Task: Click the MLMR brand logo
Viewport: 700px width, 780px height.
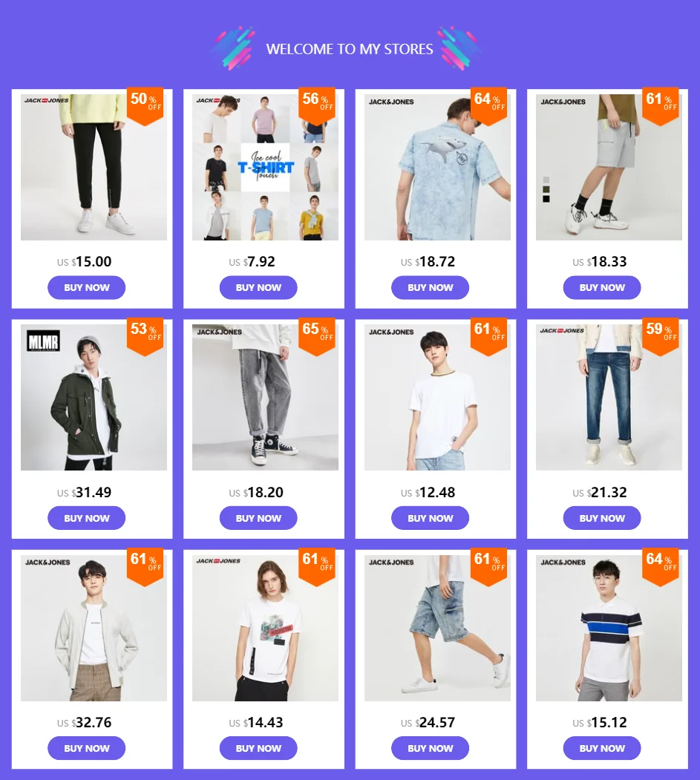Action: [43, 341]
